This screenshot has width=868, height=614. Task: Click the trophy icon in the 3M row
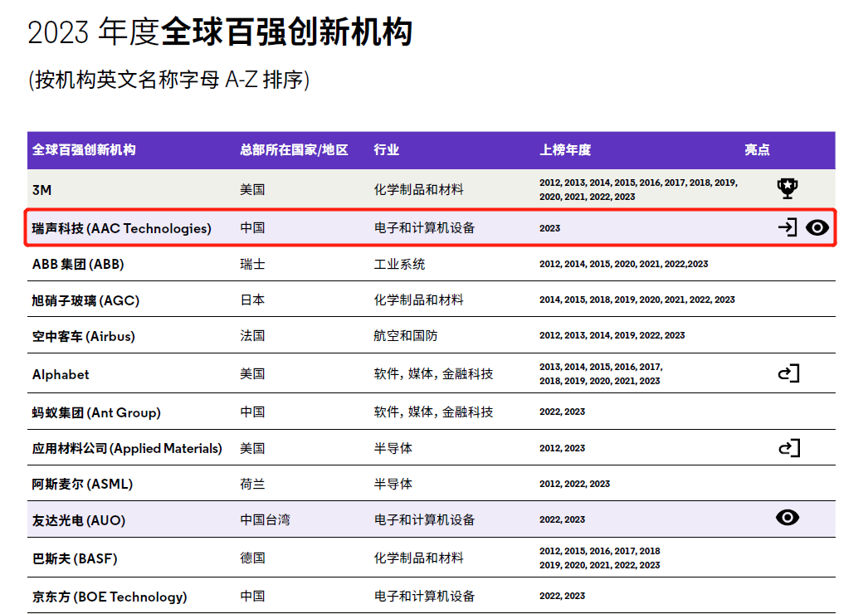coord(788,188)
